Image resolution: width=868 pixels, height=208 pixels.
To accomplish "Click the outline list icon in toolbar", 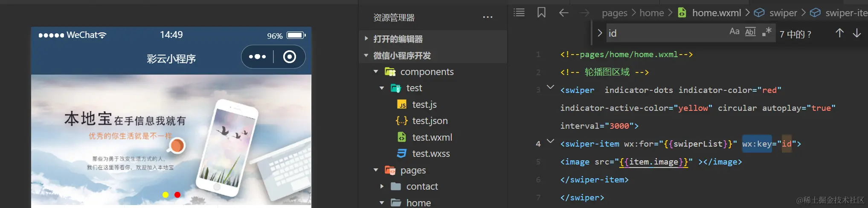I will [x=519, y=13].
